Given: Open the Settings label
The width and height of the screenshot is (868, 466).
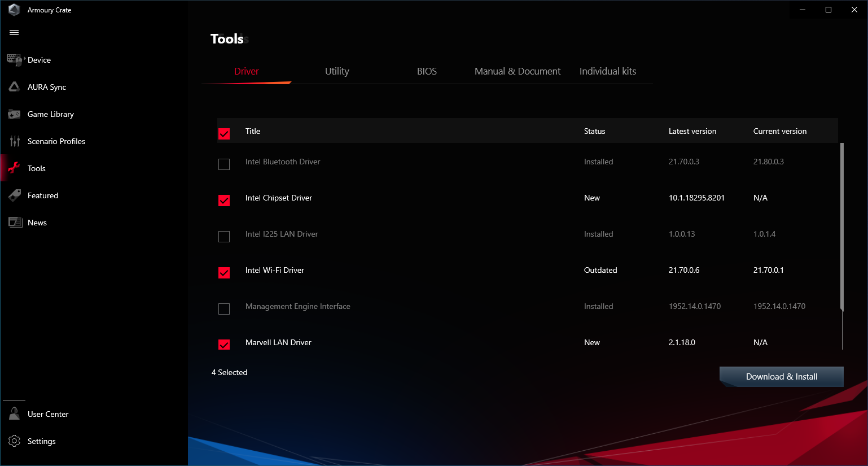Looking at the screenshot, I should 42,441.
